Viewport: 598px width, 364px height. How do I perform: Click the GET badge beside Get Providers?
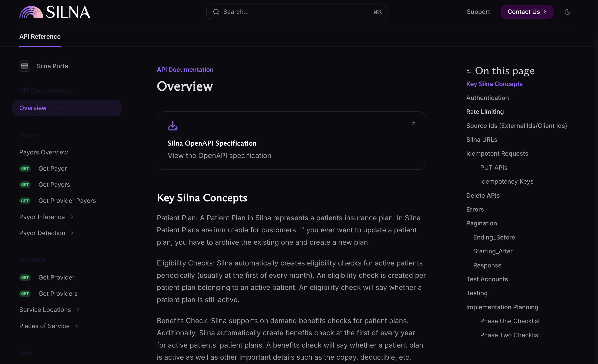pyautogui.click(x=25, y=294)
